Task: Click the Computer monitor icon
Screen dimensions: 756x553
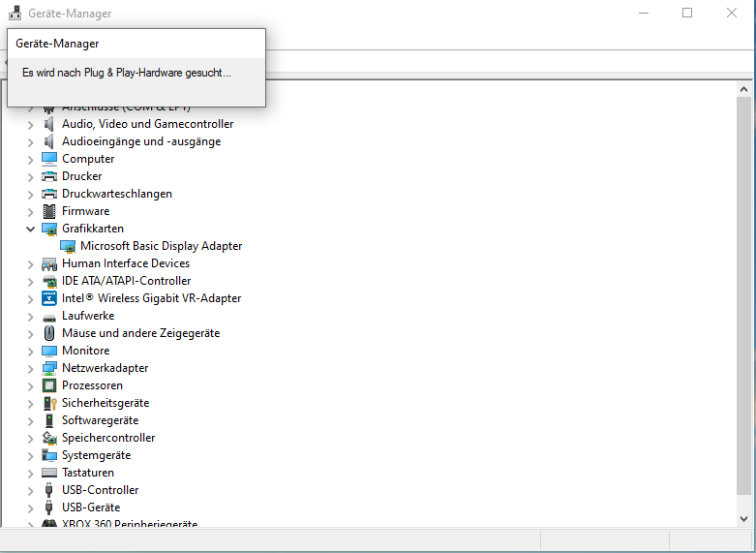Action: coord(49,159)
